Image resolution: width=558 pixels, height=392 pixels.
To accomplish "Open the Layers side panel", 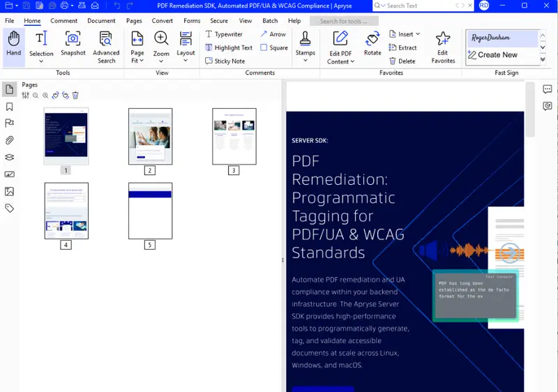I will [x=10, y=157].
